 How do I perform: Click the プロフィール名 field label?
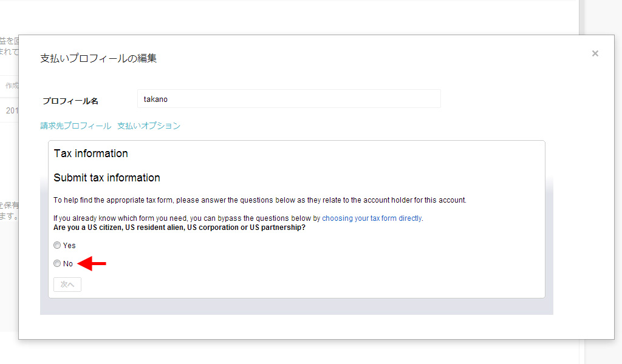(x=70, y=101)
